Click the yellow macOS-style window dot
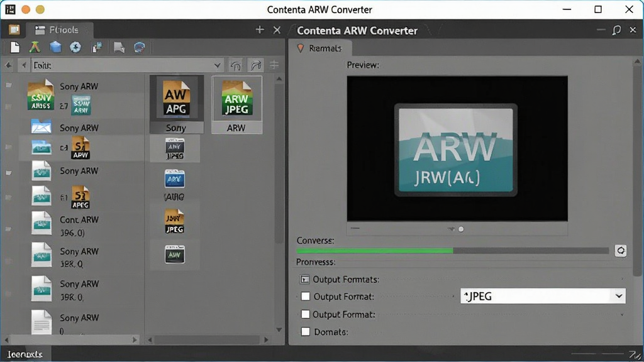The image size is (644, 362). [x=40, y=9]
